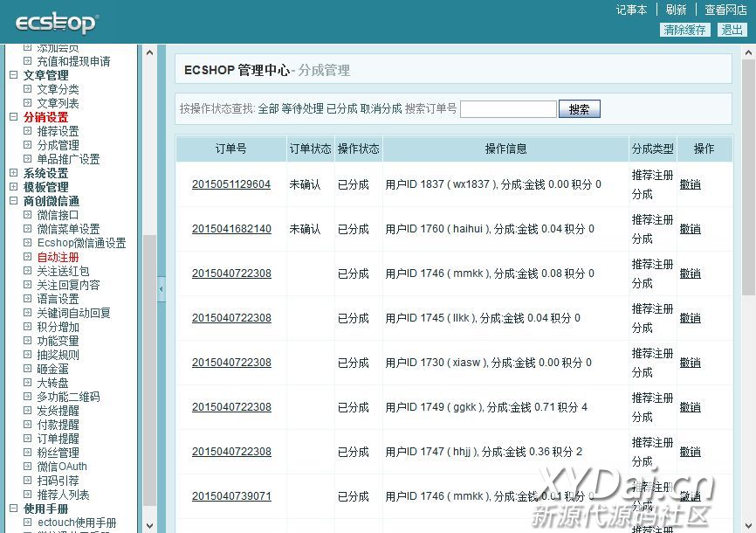Open 文章分类 menu item

[58, 89]
